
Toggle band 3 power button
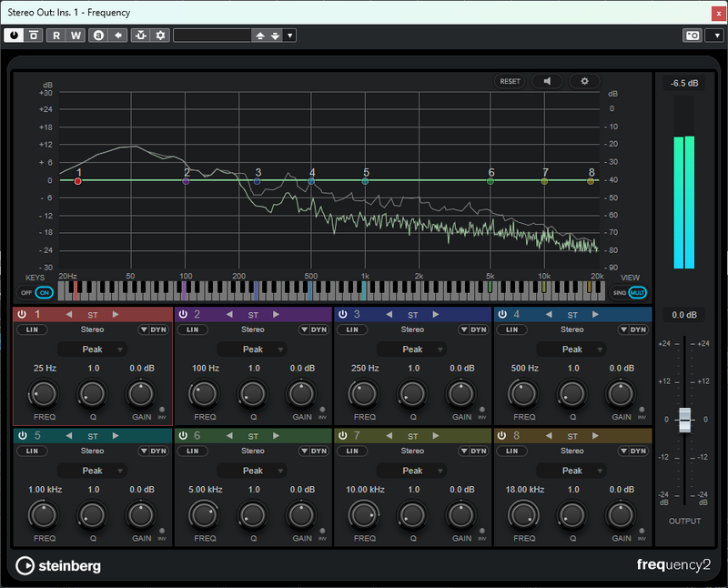click(x=343, y=314)
